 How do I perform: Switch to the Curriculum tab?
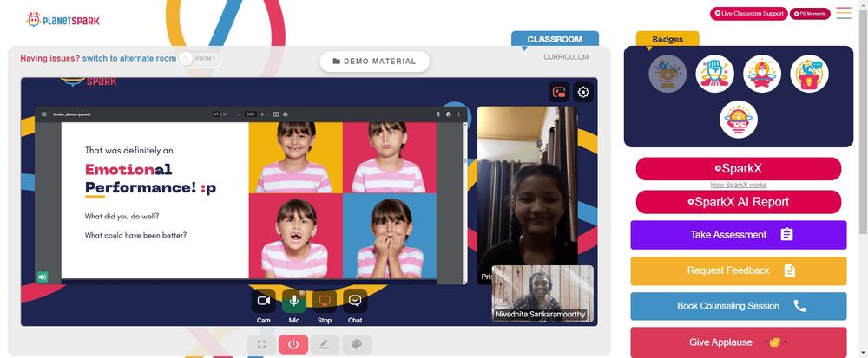click(566, 57)
